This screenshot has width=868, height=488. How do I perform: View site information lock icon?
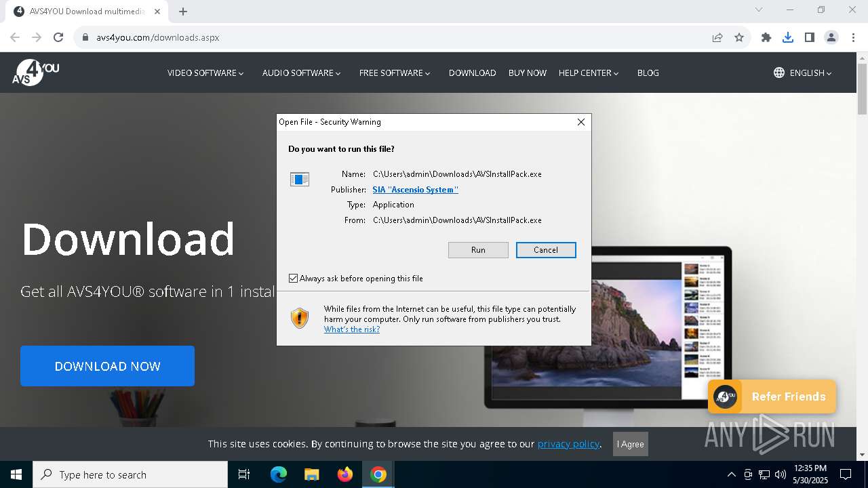[85, 37]
